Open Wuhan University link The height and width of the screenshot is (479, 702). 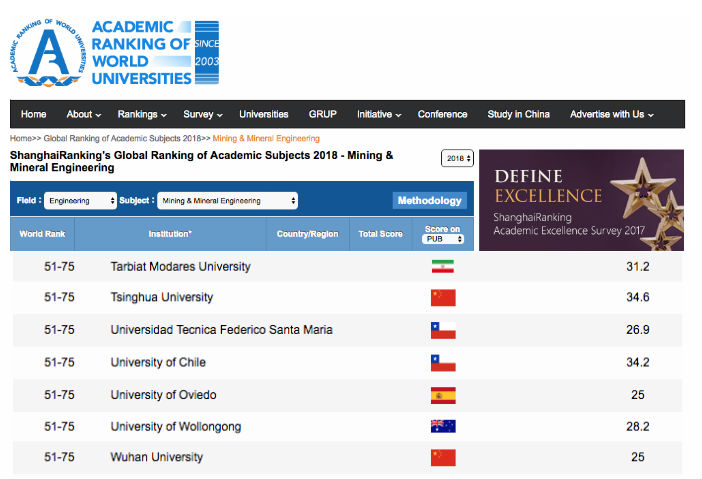[x=157, y=457]
